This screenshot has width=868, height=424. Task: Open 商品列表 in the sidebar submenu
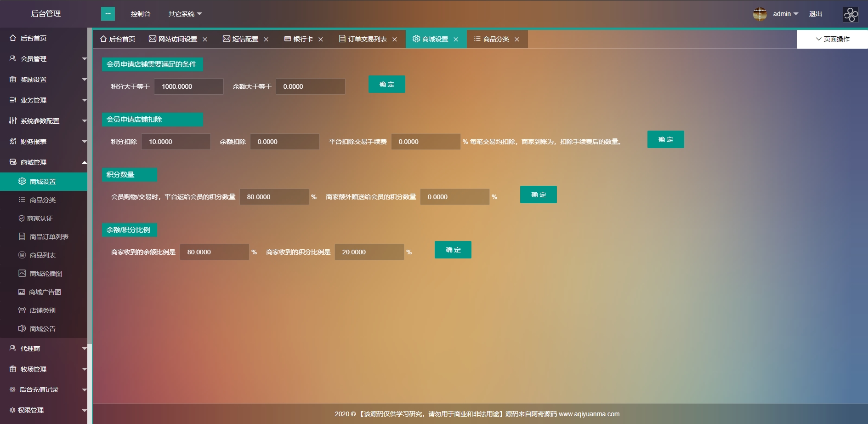click(44, 255)
